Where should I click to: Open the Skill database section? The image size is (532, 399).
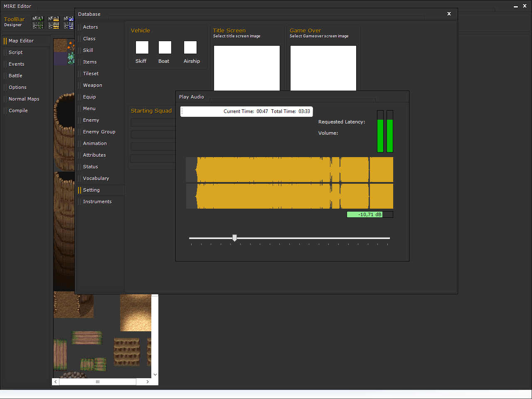click(x=101, y=50)
